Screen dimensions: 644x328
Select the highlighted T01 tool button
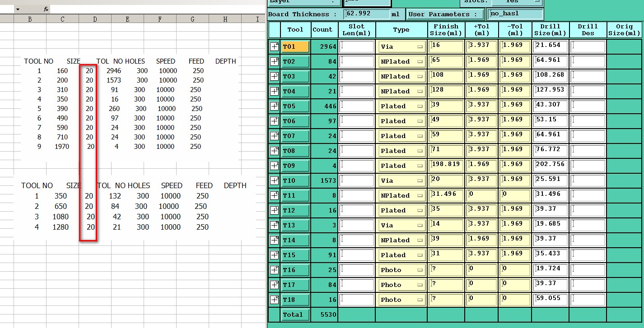pos(295,46)
